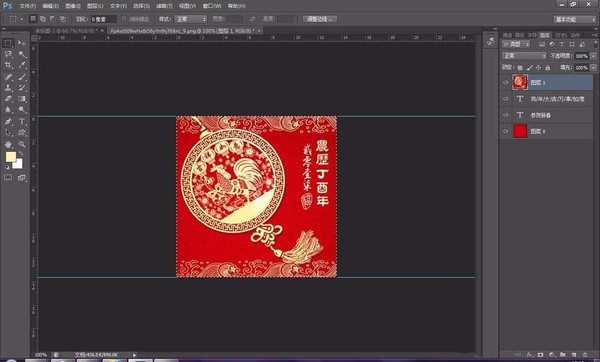Open the foreground color swatch

tap(11, 157)
